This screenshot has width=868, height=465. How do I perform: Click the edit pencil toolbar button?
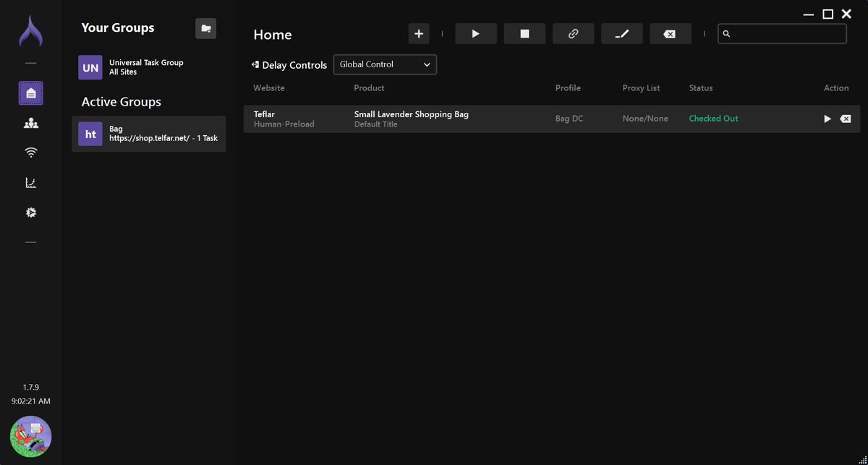(x=622, y=34)
